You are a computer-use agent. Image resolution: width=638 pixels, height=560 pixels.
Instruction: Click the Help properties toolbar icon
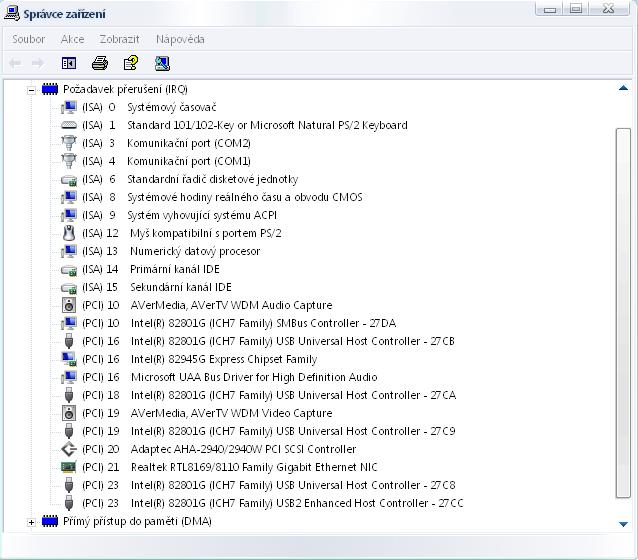click(130, 63)
